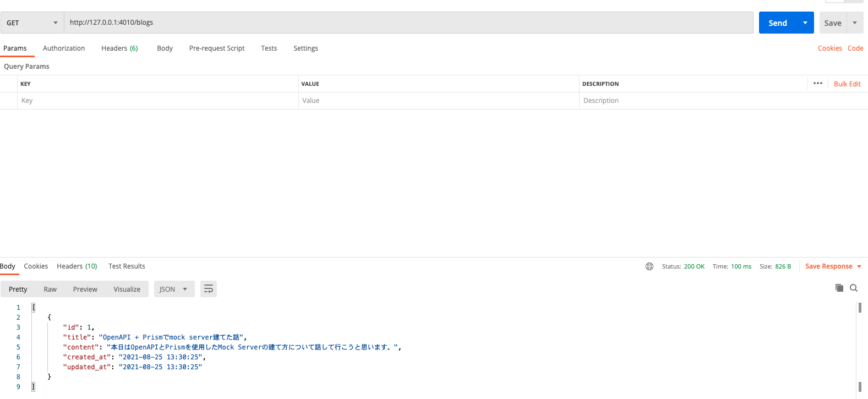Change the JSON response format dropdown
The height and width of the screenshot is (399, 868).
(x=174, y=289)
